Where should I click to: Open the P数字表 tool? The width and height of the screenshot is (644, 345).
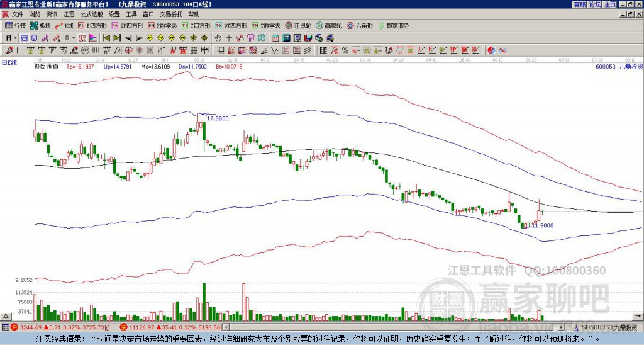tap(163, 25)
